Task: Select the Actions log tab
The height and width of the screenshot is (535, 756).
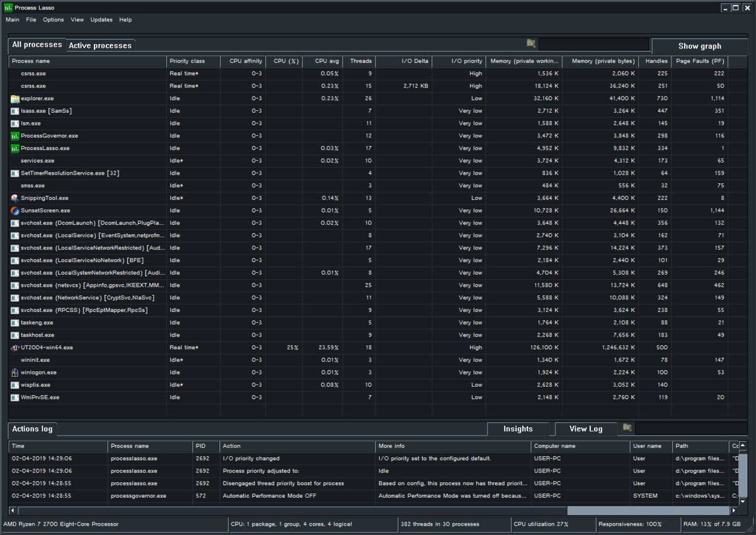Action: pos(33,429)
